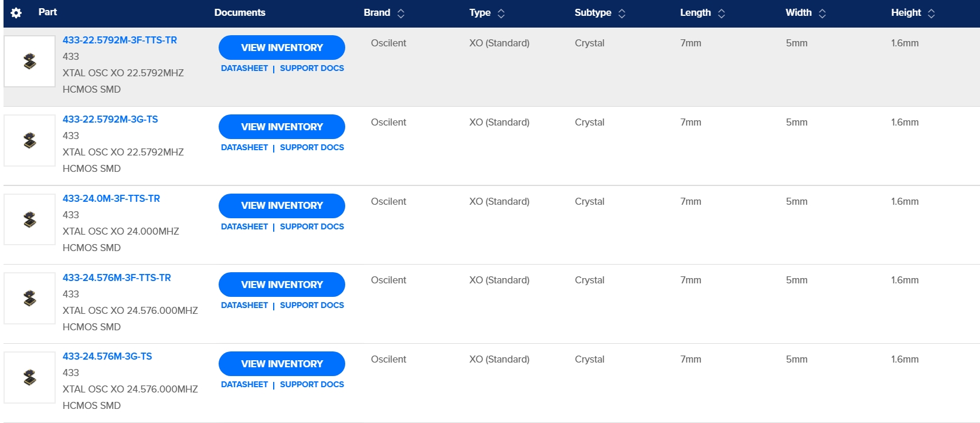Click the Part column header
Image resolution: width=980 pixels, height=423 pixels.
47,12
